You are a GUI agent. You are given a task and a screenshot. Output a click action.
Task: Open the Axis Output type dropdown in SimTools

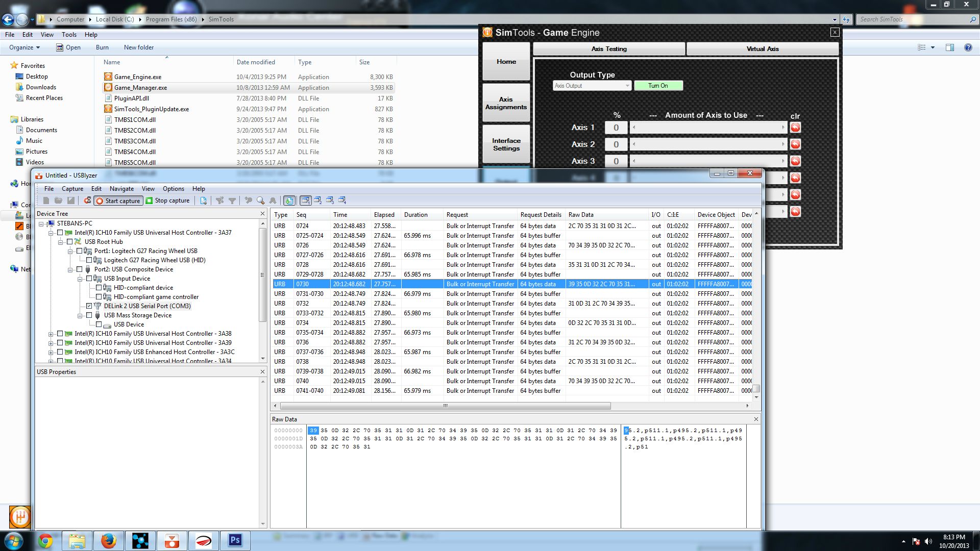[x=592, y=86]
